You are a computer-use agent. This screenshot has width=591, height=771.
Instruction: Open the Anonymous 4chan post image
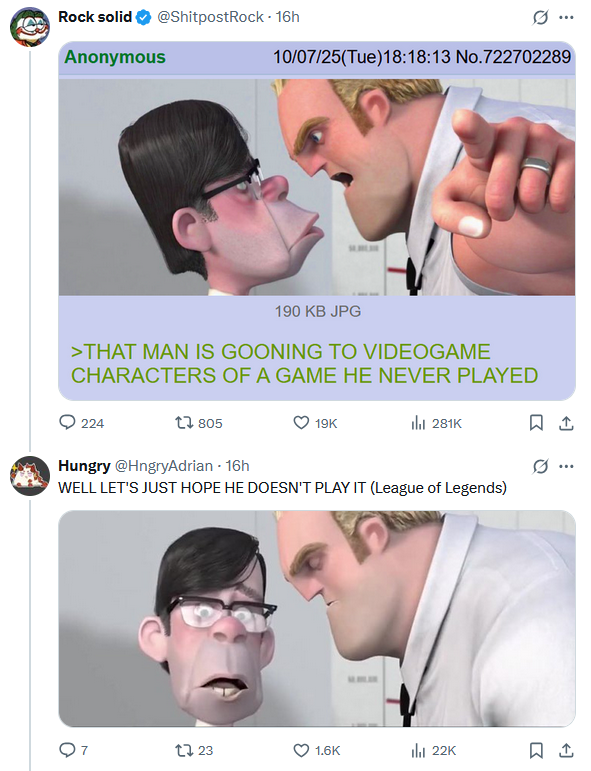317,187
